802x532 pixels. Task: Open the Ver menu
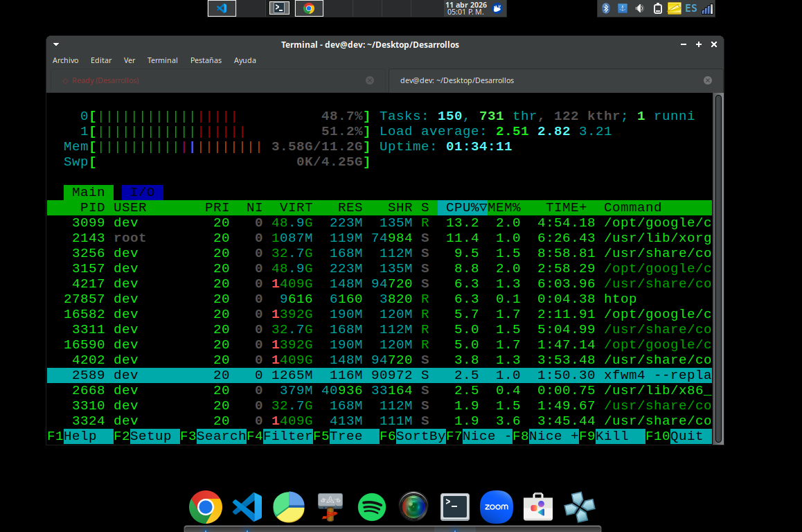[x=130, y=60]
